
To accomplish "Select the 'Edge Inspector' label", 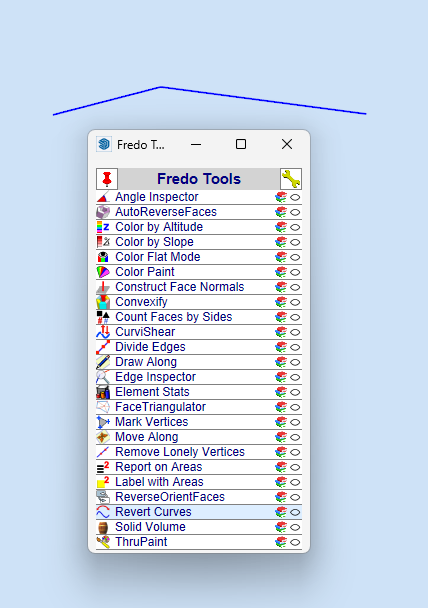I will (x=155, y=377).
